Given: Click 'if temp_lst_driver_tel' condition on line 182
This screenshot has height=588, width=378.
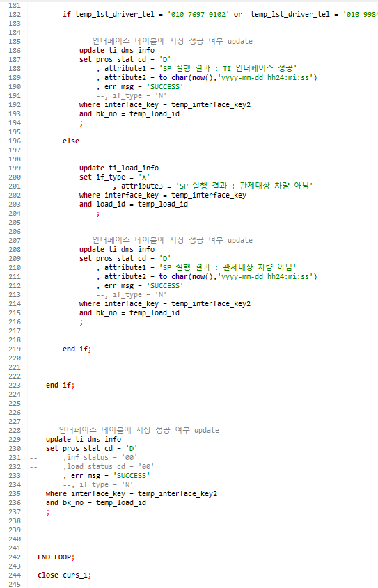Looking at the screenshot, I should [x=109, y=14].
